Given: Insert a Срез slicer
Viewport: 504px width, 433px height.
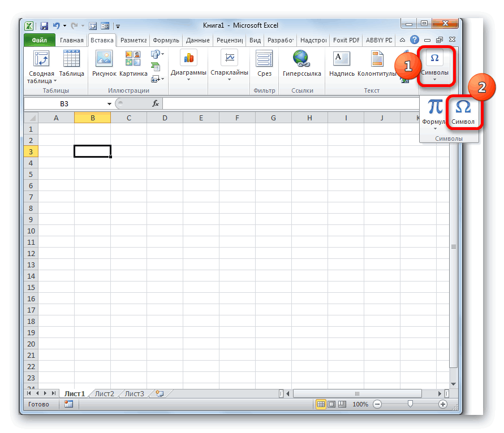Looking at the screenshot, I should tap(264, 64).
